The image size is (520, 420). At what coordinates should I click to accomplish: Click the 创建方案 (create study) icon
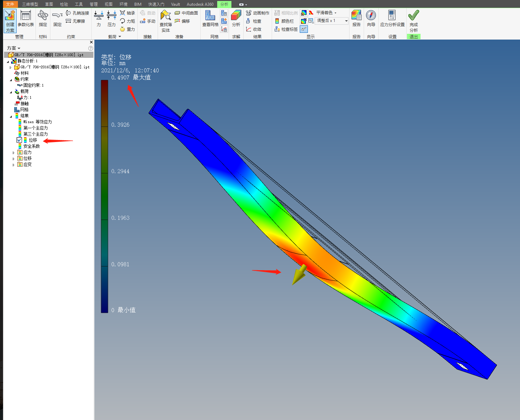point(10,21)
